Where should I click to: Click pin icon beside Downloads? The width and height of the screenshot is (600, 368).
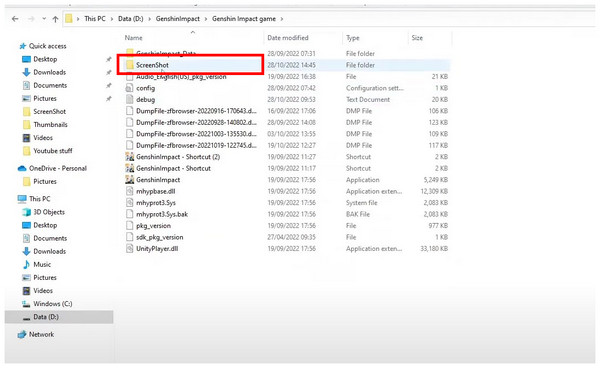coord(109,72)
